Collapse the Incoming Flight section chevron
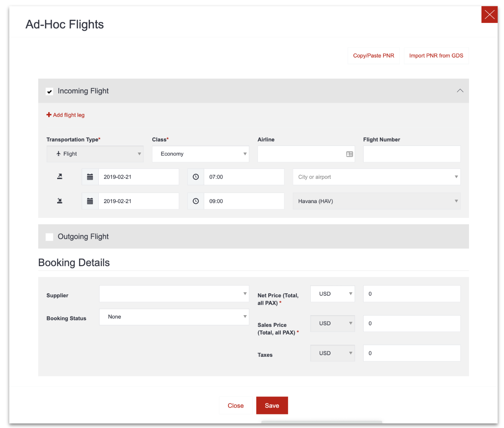Viewport: 504px width, 428px height. coord(460,91)
